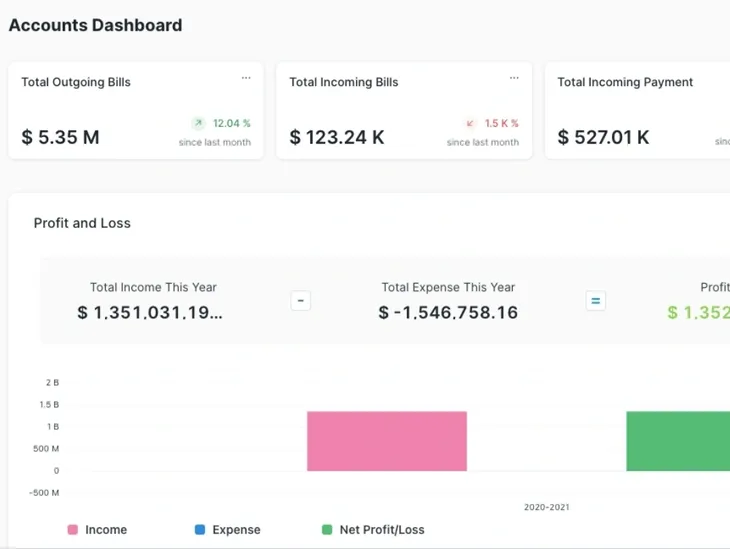
Task: Click the red down-arrow trend icon
Action: pos(470,123)
